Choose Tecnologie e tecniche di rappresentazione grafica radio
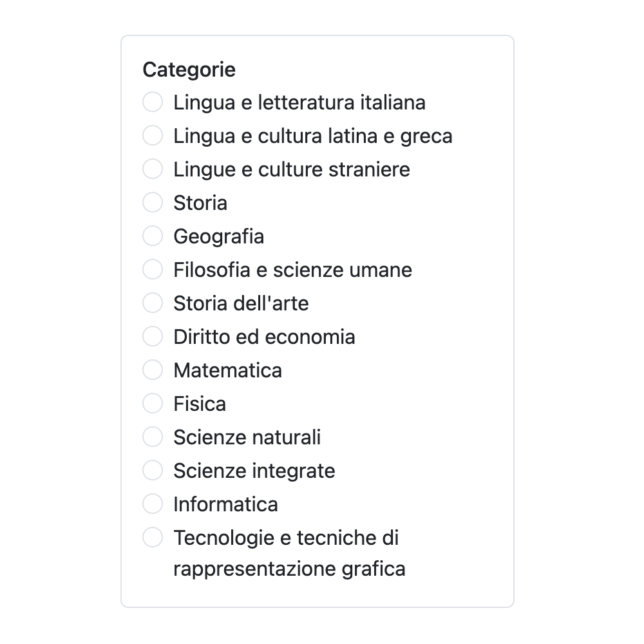This screenshot has height=644, width=644. (153, 537)
